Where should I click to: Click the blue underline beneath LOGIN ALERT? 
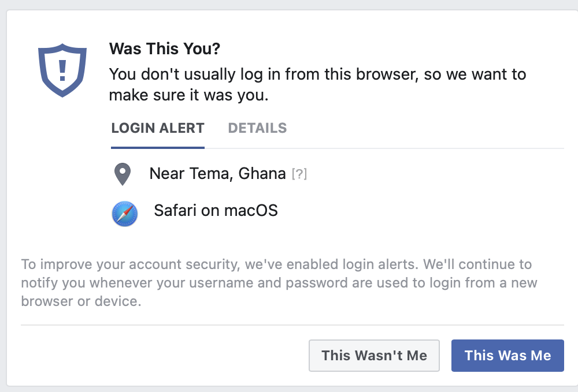[x=158, y=147]
